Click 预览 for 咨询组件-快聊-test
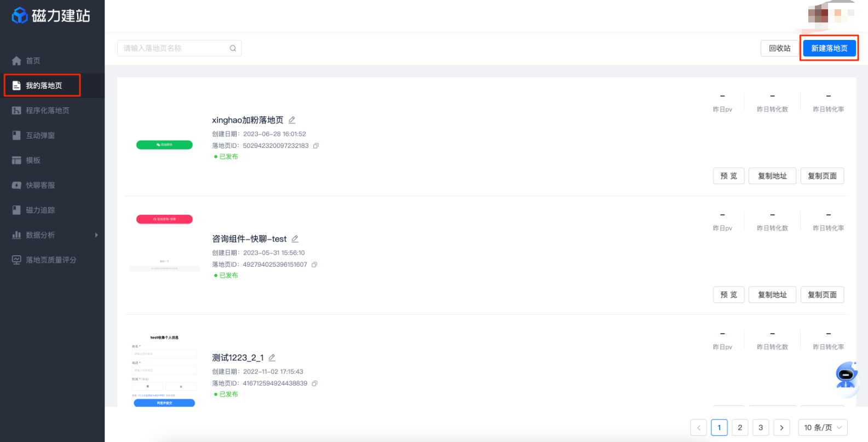868x442 pixels. pyautogui.click(x=728, y=295)
